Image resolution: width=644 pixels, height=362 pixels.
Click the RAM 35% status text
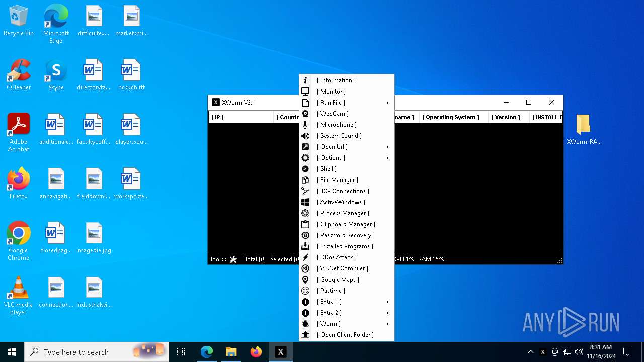click(x=431, y=259)
